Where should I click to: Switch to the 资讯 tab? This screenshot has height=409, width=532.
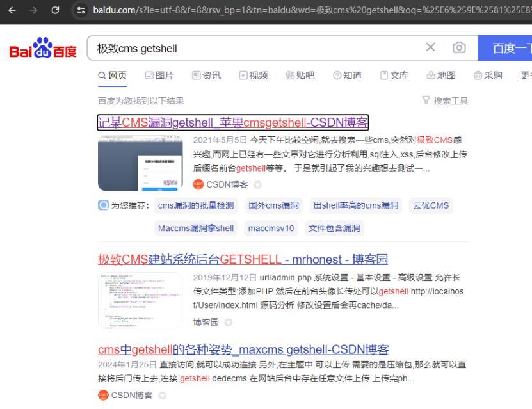[206, 76]
